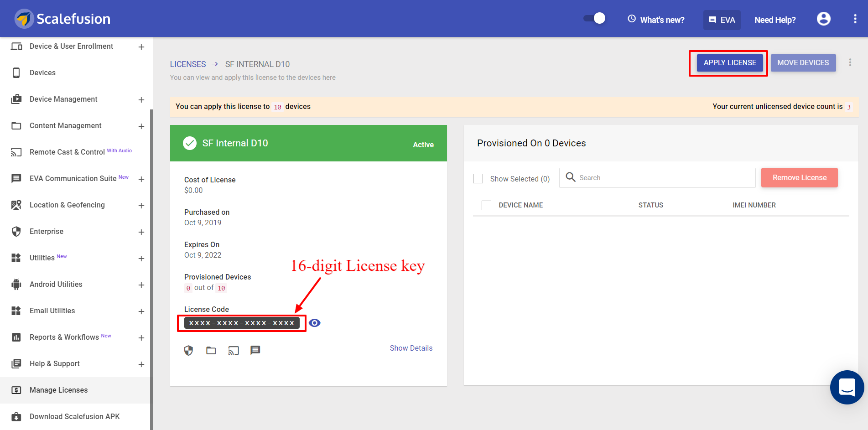
Task: Click into the device Search field
Action: [657, 177]
